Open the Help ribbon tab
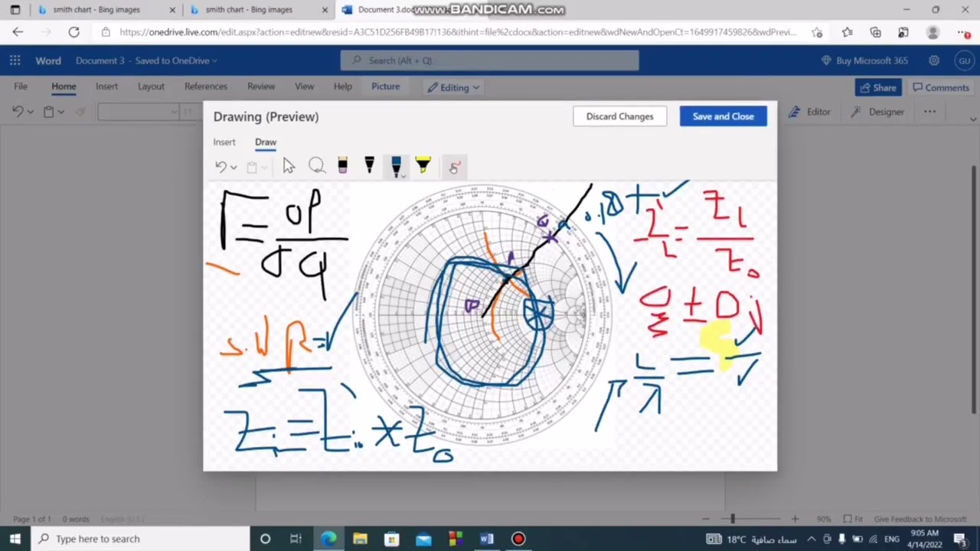Screen dimensions: 980x551 342,86
